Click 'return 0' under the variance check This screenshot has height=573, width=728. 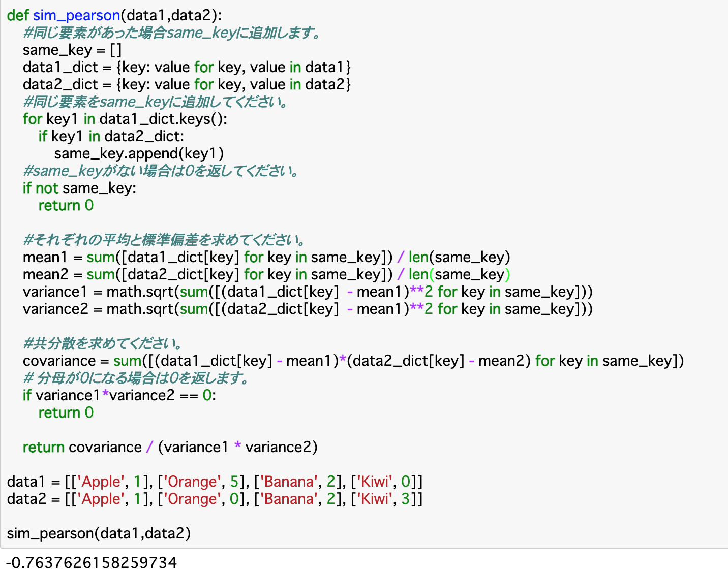(66, 412)
